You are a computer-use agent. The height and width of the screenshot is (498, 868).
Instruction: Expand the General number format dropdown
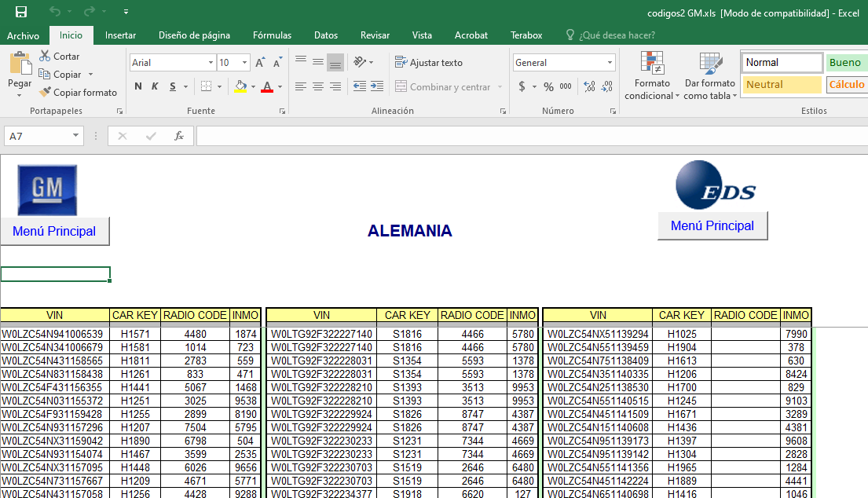click(610, 63)
